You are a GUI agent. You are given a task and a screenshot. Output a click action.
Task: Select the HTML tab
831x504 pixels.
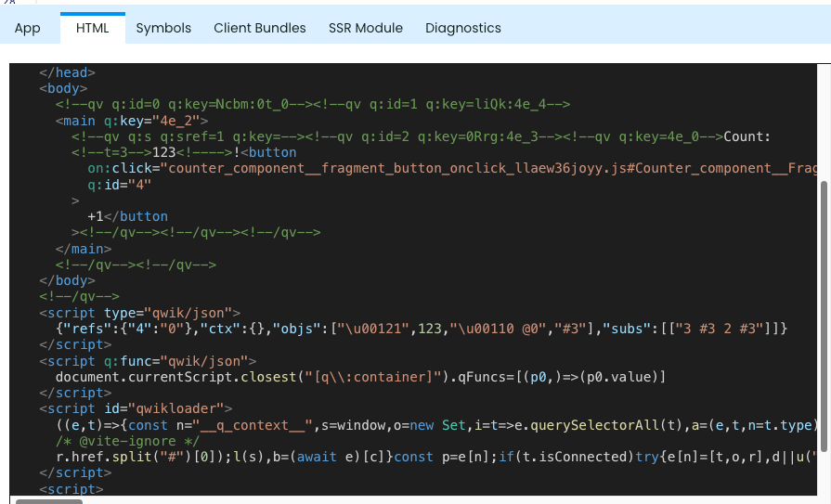pyautogui.click(x=93, y=28)
